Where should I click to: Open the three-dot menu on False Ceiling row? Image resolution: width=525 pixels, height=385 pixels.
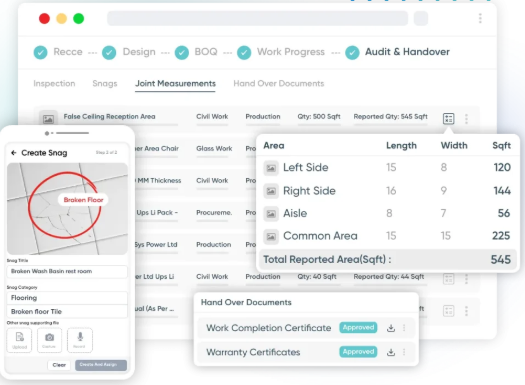tap(466, 119)
